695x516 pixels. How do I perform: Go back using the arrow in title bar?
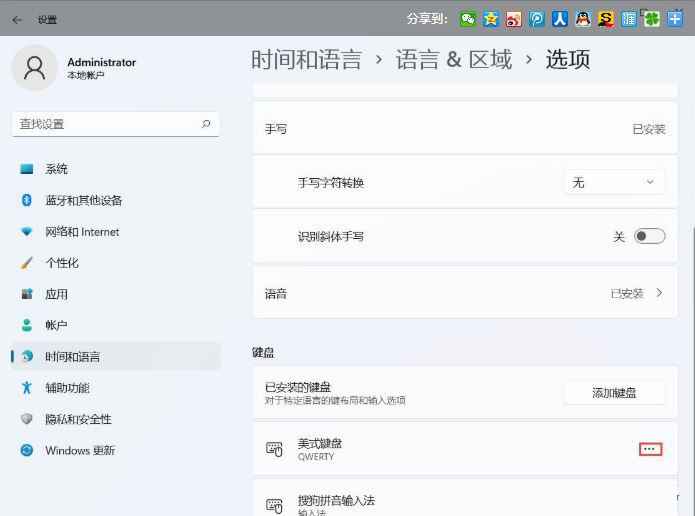coord(17,19)
